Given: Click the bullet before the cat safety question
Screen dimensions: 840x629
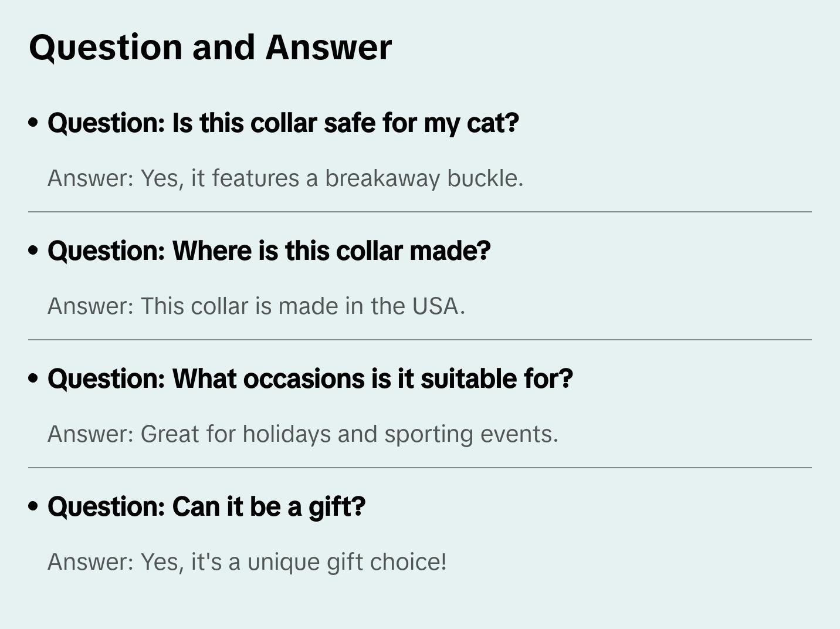Looking at the screenshot, I should pyautogui.click(x=33, y=123).
